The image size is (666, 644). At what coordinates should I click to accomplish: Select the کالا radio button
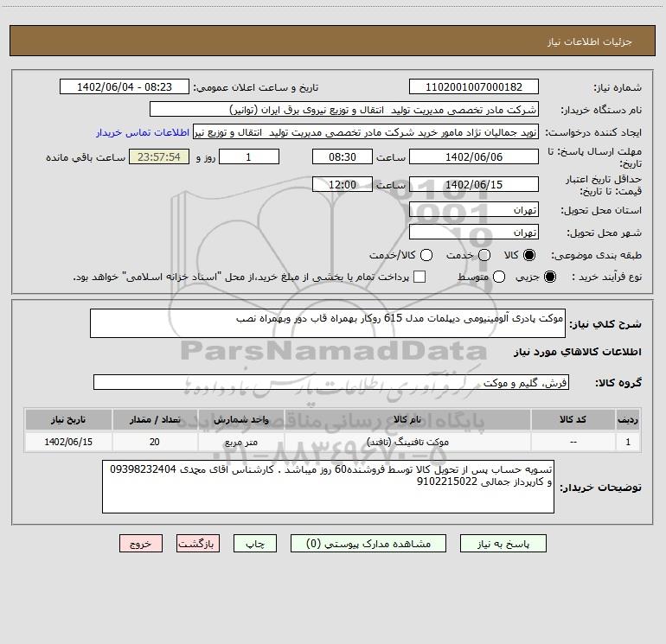529,255
